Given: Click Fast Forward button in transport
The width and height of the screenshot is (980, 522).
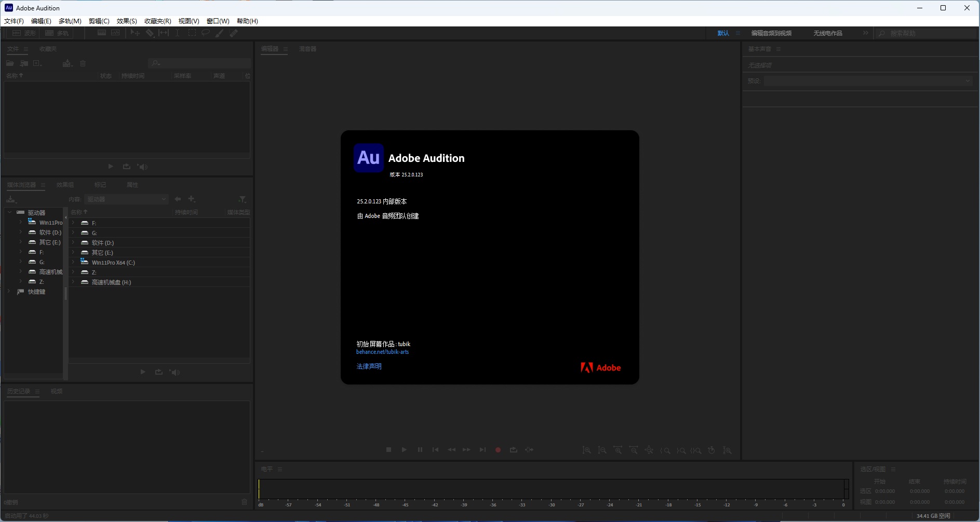Looking at the screenshot, I should point(466,450).
